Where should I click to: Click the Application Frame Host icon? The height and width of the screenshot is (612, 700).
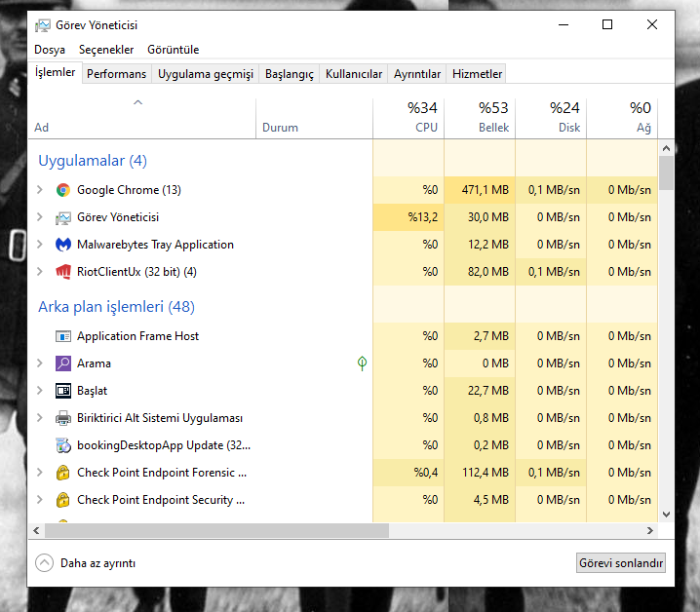point(63,336)
